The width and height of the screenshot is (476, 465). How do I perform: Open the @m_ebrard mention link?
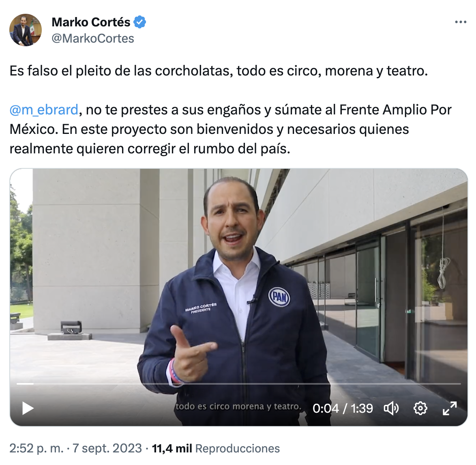(44, 110)
